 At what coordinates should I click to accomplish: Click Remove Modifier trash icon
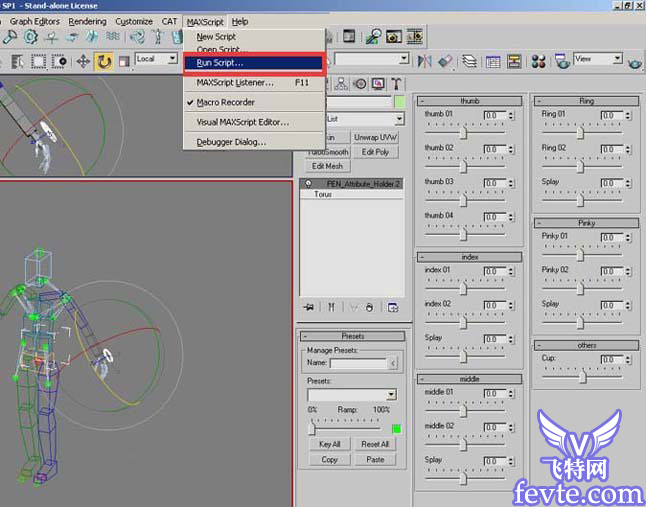coord(370,307)
